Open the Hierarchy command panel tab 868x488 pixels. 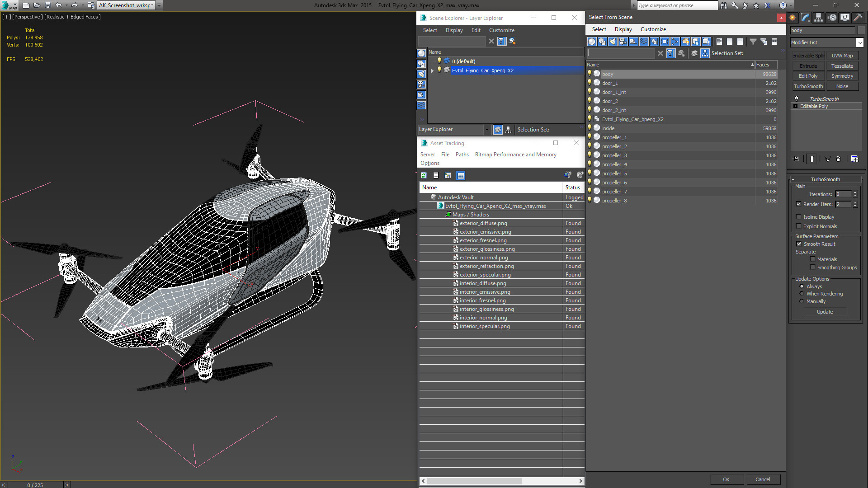click(x=819, y=18)
